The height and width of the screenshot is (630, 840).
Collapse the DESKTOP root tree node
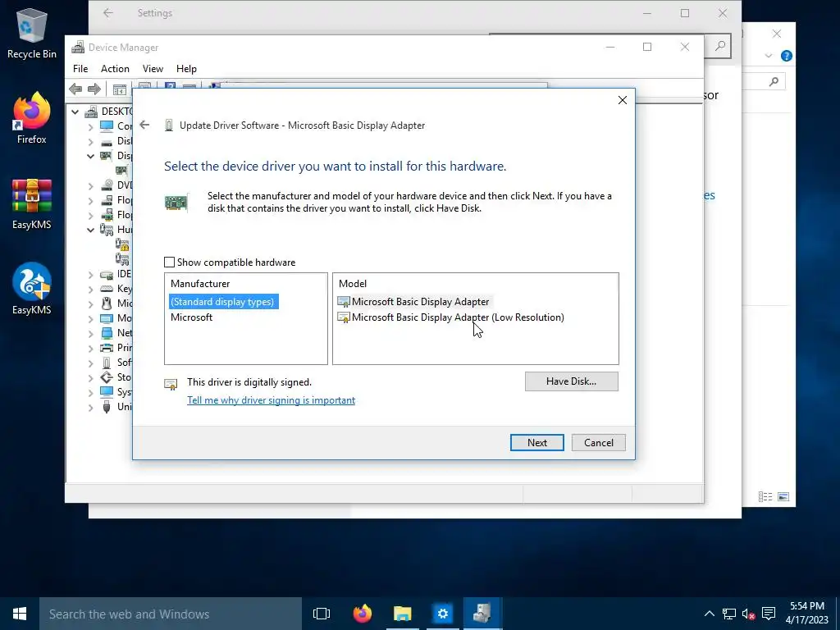[x=75, y=112]
